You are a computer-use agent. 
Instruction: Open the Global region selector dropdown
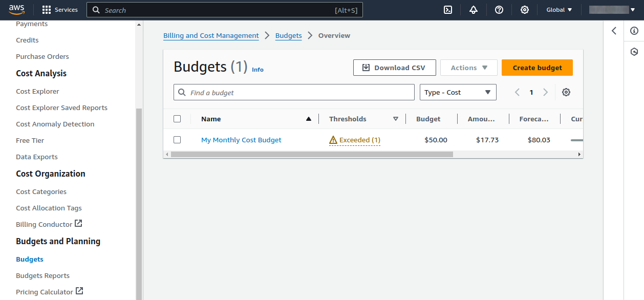click(559, 10)
